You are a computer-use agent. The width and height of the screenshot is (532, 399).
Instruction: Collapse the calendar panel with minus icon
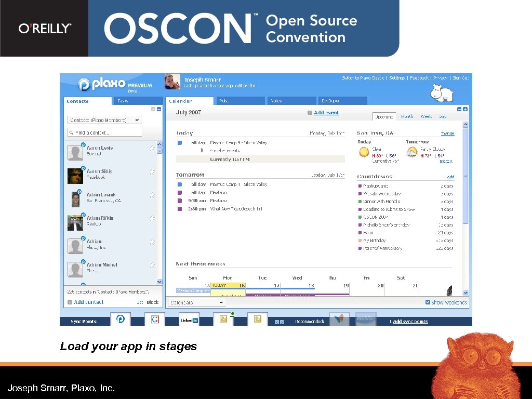pyautogui.click(x=459, y=109)
